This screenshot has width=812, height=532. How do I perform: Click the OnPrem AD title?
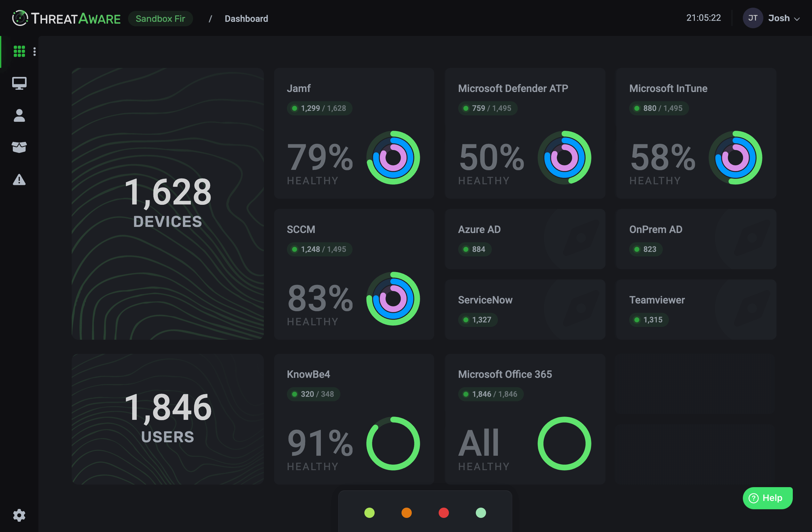click(x=656, y=229)
